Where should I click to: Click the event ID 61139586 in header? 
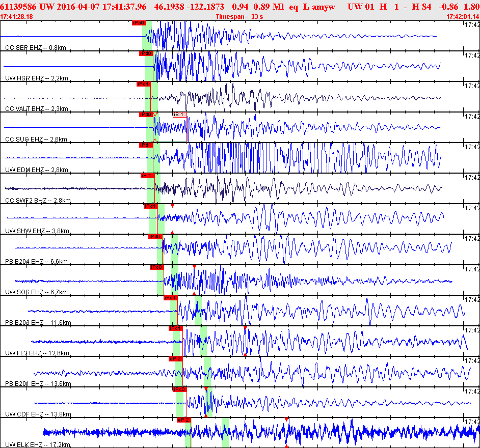click(18, 7)
